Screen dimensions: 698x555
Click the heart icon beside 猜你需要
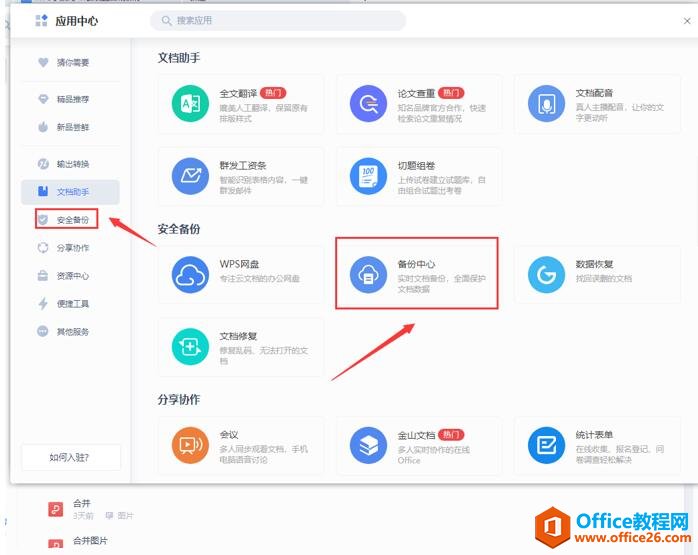(x=43, y=62)
